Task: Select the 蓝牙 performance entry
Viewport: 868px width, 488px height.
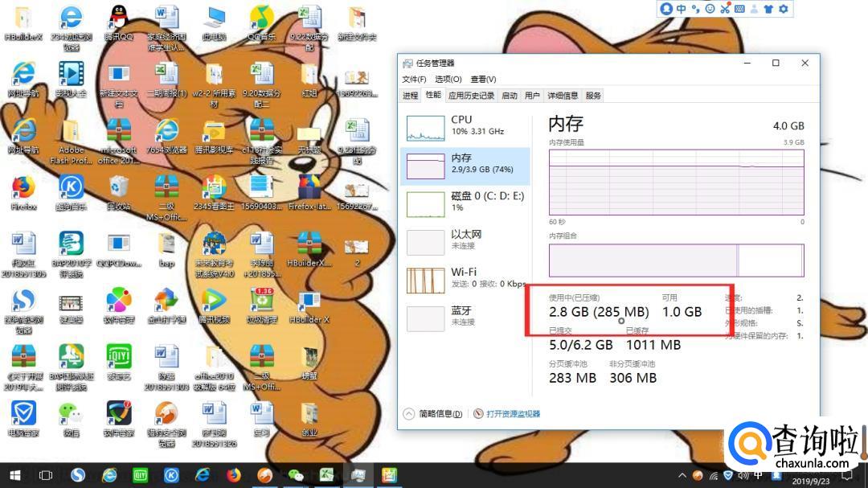Action: [465, 318]
